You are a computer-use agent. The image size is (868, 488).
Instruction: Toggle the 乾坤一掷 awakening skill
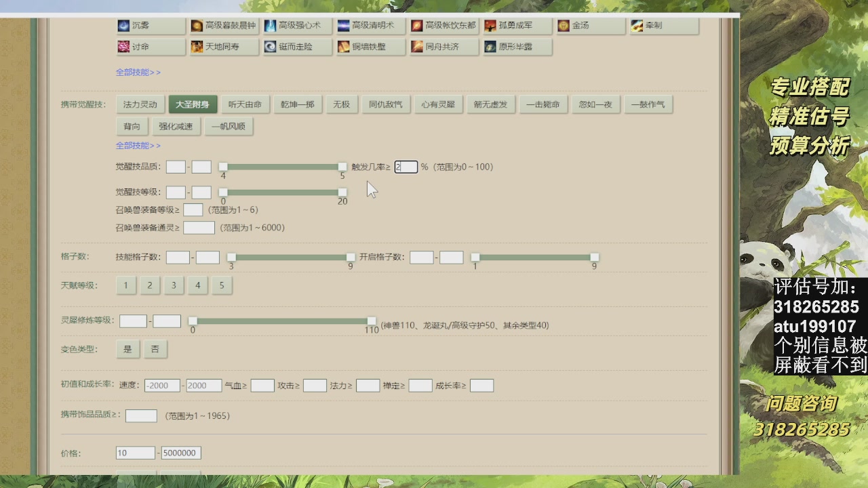(x=297, y=104)
